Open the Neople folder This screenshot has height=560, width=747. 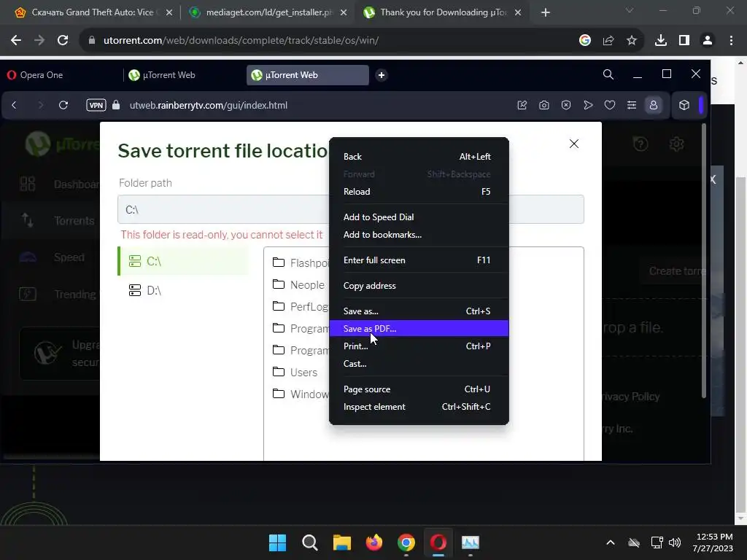tap(299, 285)
